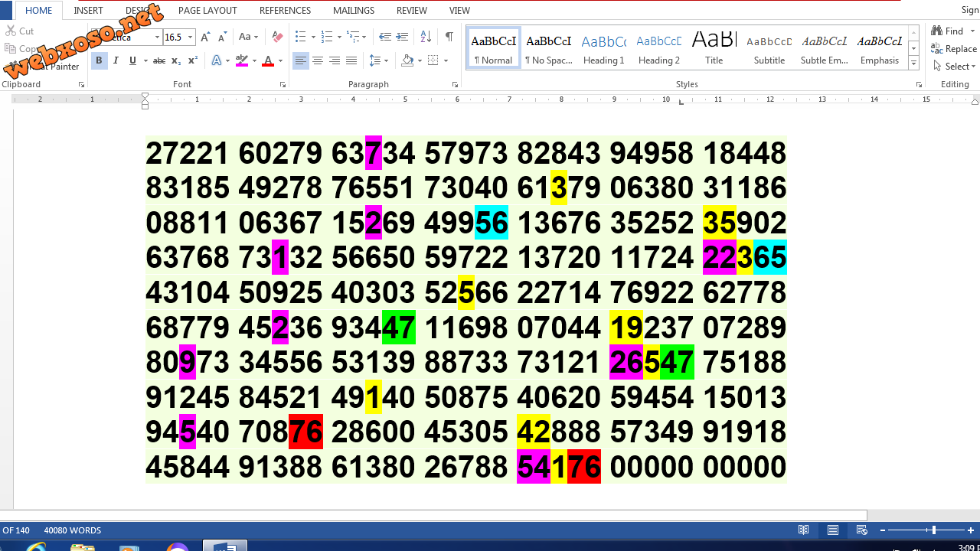The image size is (980, 551).
Task: Click Text Effects glowing A icon
Action: (217, 60)
